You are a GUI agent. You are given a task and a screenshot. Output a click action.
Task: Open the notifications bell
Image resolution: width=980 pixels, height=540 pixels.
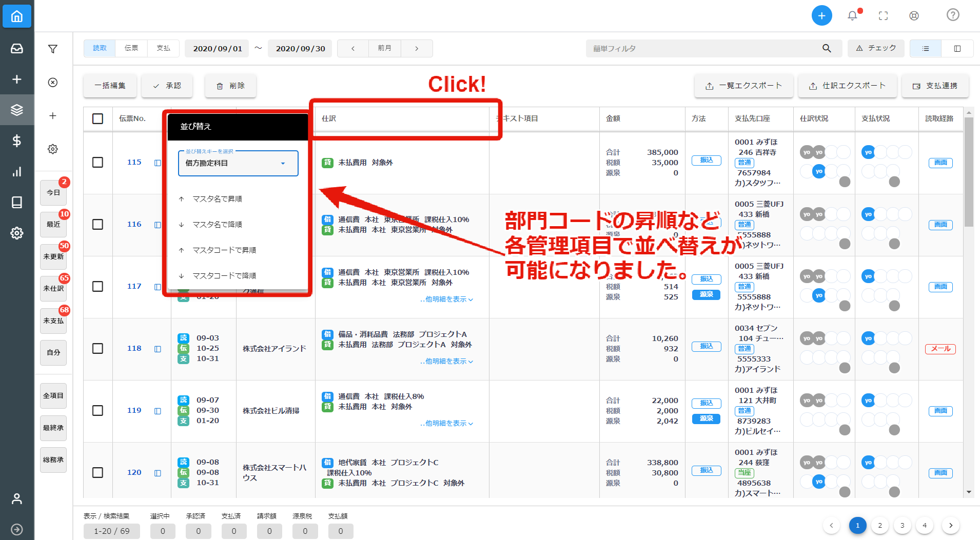tap(852, 15)
